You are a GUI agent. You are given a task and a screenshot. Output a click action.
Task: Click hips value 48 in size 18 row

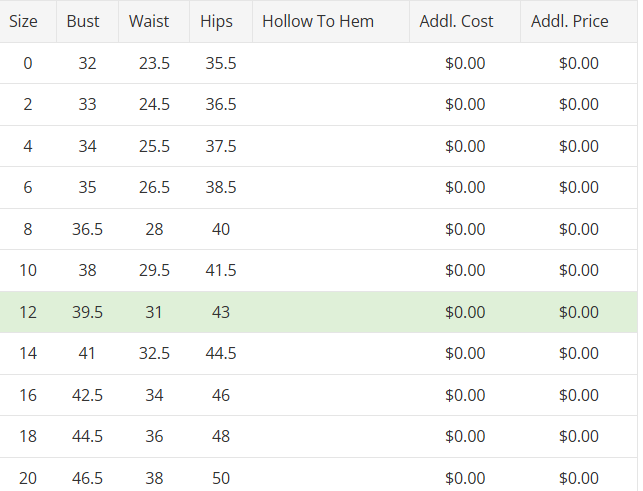221,437
